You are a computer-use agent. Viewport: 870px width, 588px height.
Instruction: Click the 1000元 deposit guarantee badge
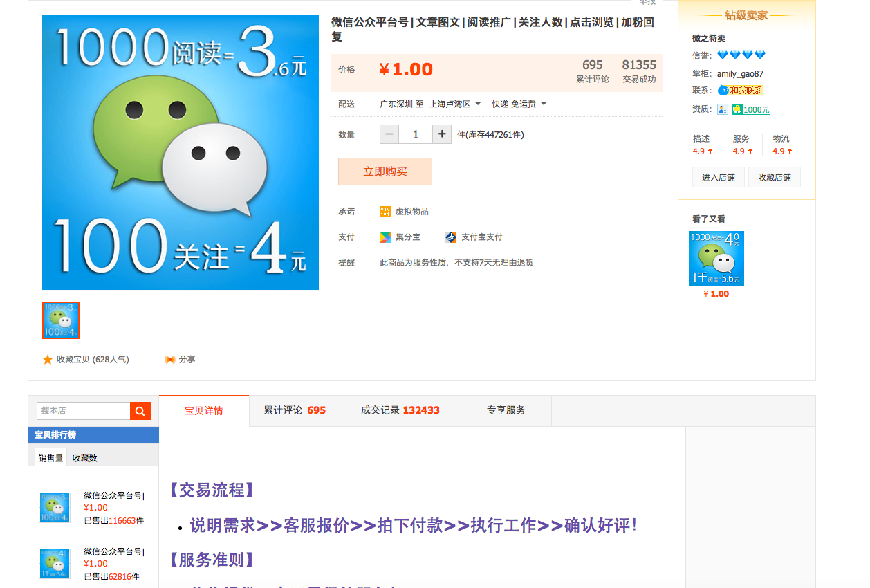click(x=751, y=109)
